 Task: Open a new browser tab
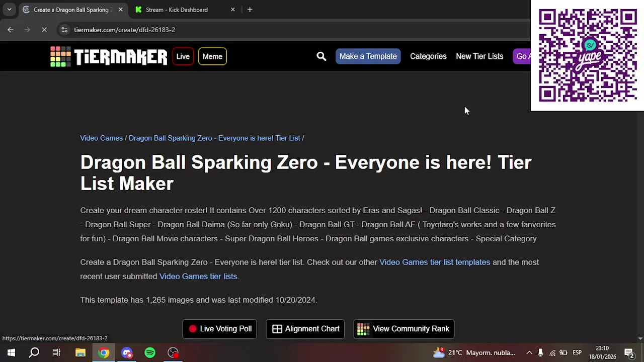click(x=250, y=10)
